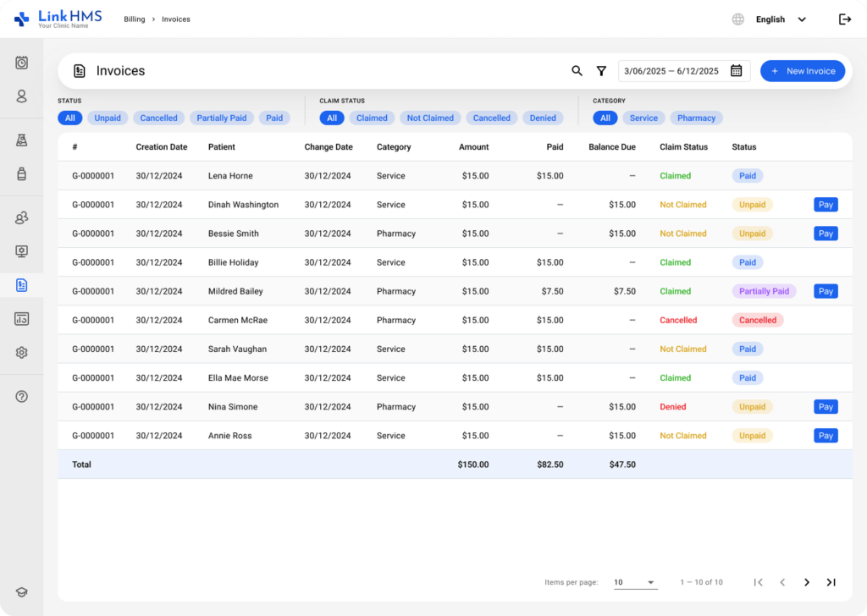867x616 pixels.
Task: Open the monitor display sidebar icon
Action: pyautogui.click(x=21, y=251)
